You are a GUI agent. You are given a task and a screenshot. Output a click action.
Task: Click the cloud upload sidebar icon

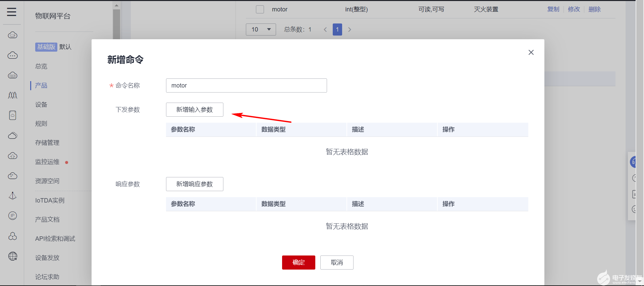[12, 156]
